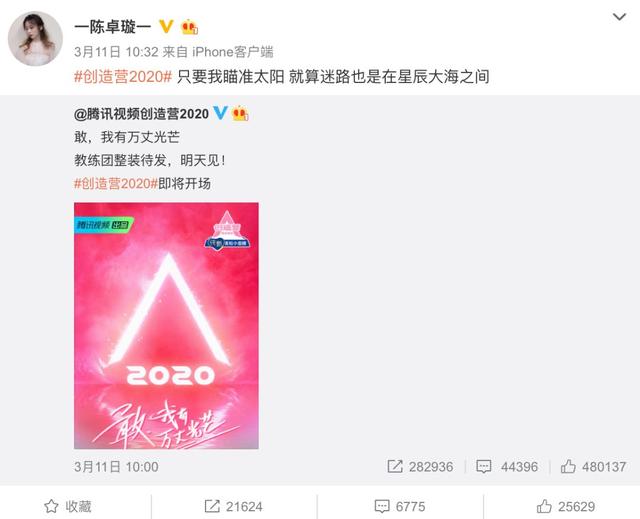Click 陈卓璇's profile avatar
The height and width of the screenshot is (519, 640).
click(36, 38)
